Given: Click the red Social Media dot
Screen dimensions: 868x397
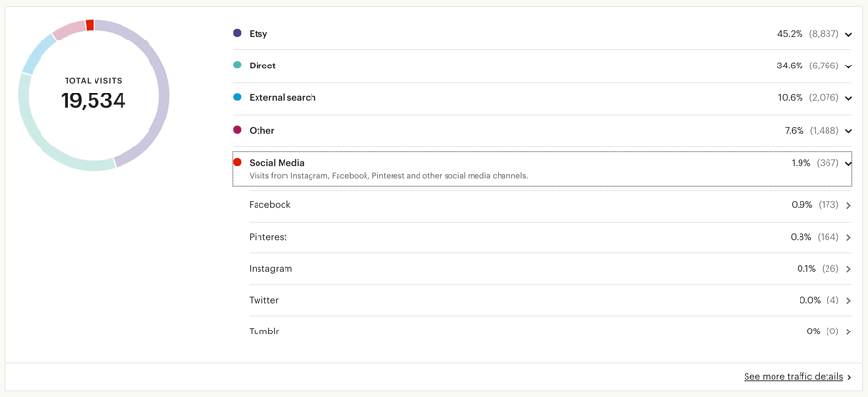Looking at the screenshot, I should click(237, 162).
